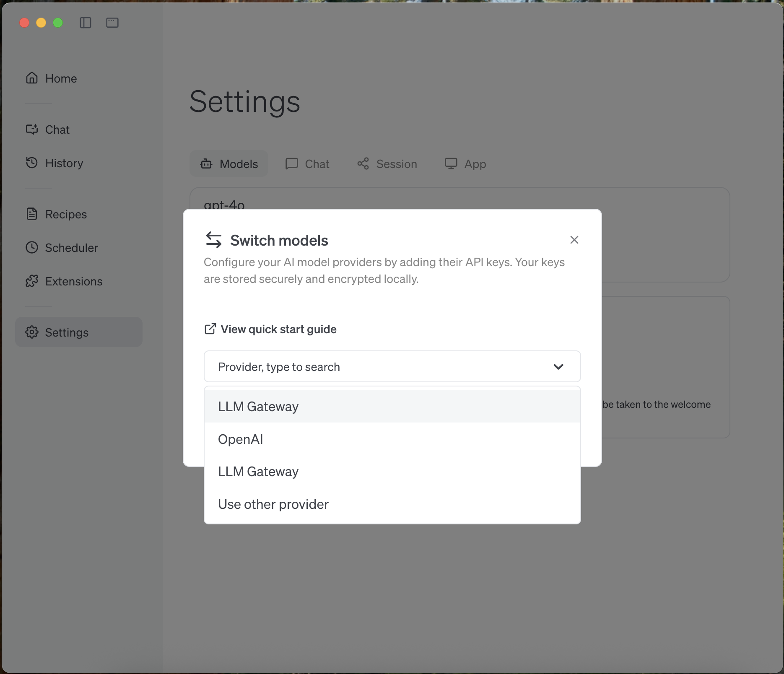Click the Recipes document icon
This screenshot has width=784, height=674.
(32, 214)
